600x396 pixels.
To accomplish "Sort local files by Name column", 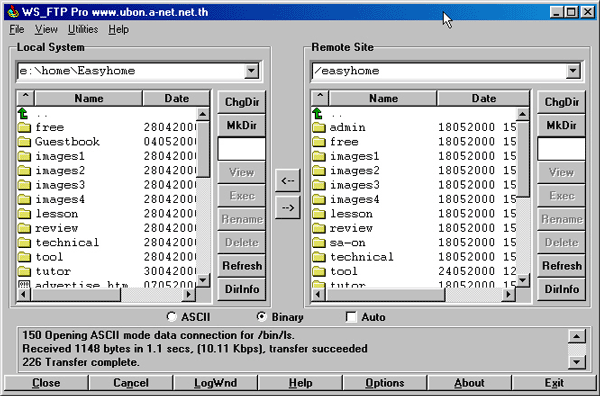I will pyautogui.click(x=89, y=98).
